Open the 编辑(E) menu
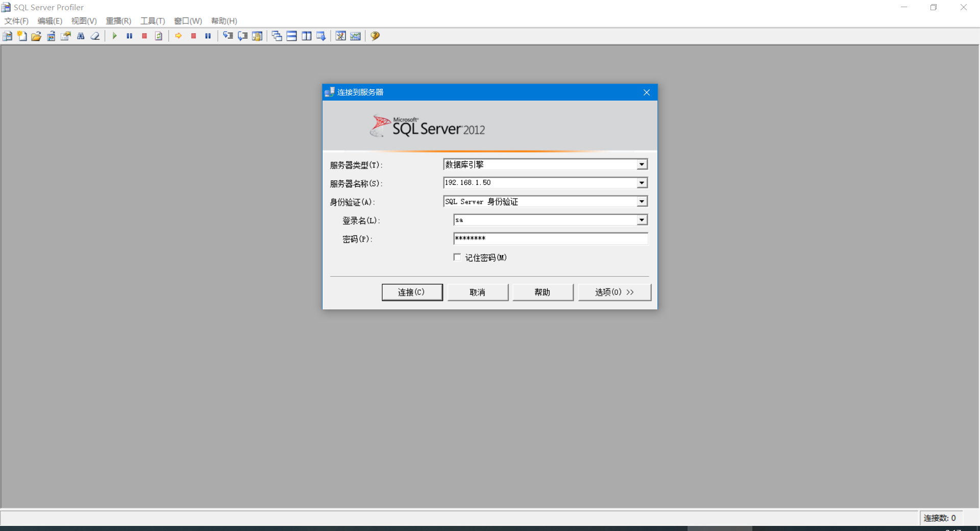Screen dimensions: 980x531 (50, 21)
